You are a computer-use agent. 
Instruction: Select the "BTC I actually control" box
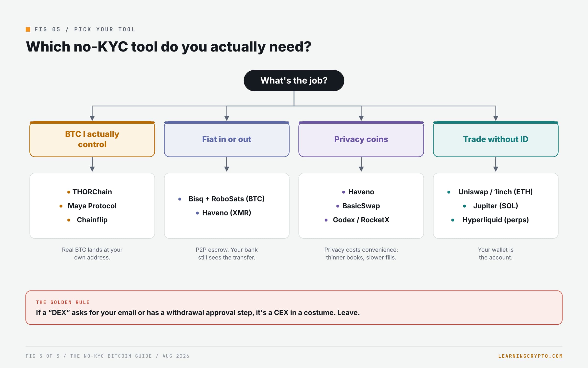92,139
